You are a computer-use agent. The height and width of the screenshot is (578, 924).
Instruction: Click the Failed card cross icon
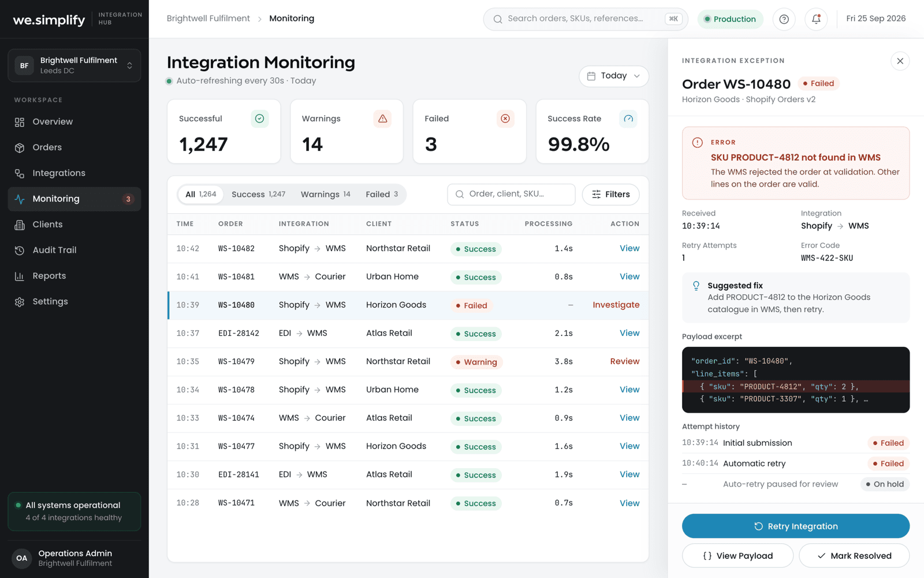(x=505, y=118)
